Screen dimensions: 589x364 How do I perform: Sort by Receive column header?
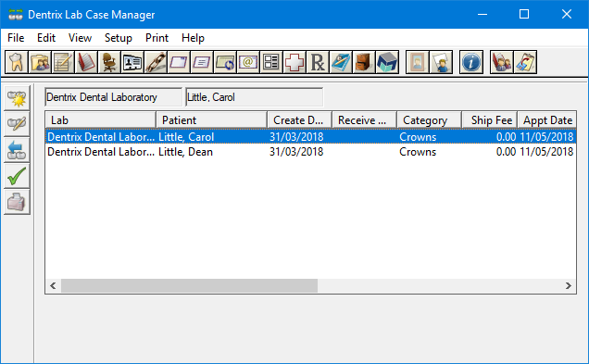coord(364,120)
